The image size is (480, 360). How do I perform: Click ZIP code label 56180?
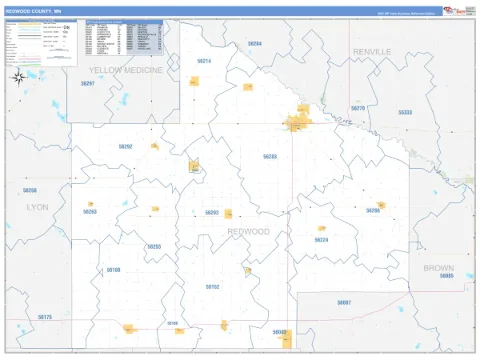pyautogui.click(x=113, y=270)
